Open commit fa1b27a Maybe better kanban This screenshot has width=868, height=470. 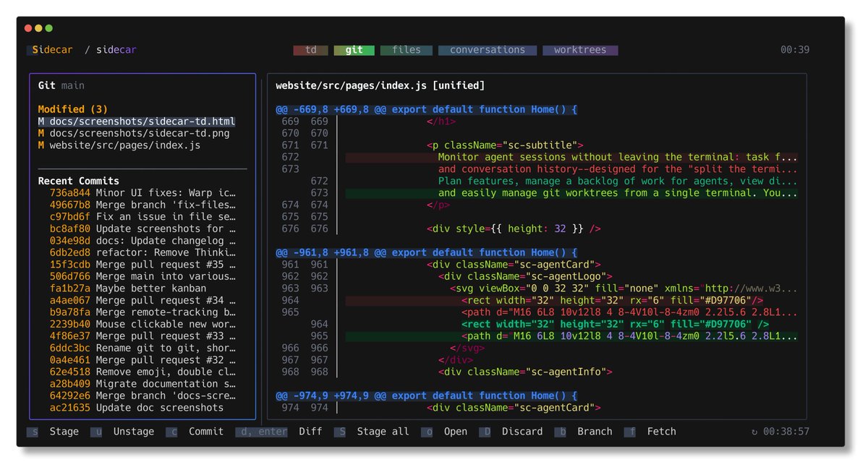click(x=128, y=289)
